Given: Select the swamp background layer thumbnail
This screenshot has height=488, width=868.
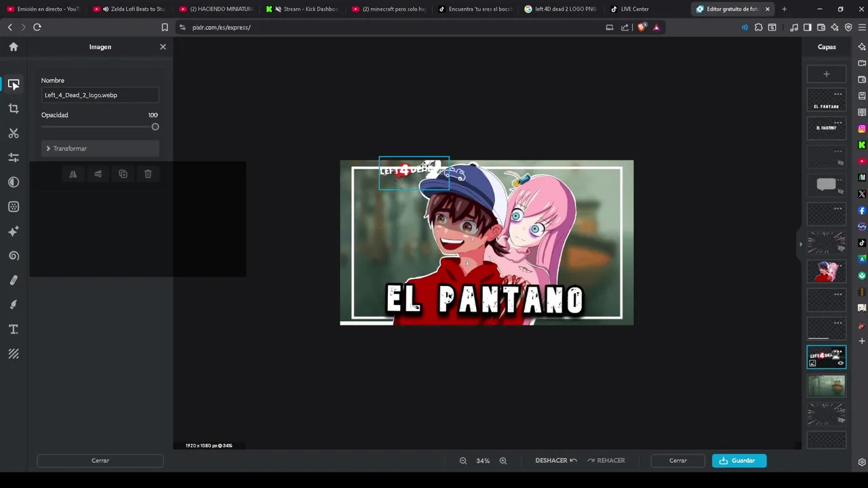Looking at the screenshot, I should point(826,386).
